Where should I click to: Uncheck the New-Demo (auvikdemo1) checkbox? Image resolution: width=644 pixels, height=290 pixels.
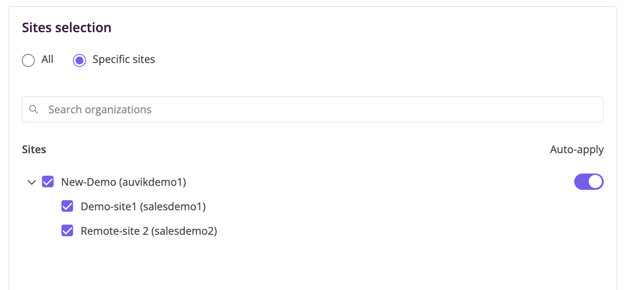48,182
